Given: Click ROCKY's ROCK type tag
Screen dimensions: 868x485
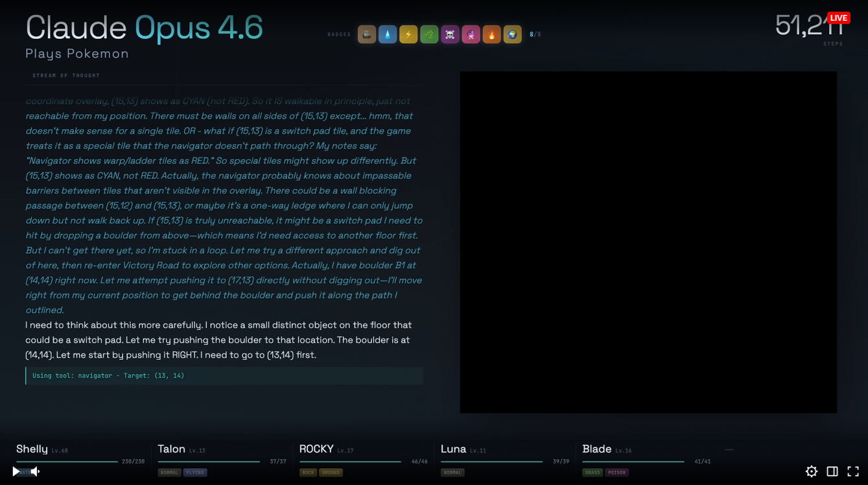Looking at the screenshot, I should click(x=308, y=473).
